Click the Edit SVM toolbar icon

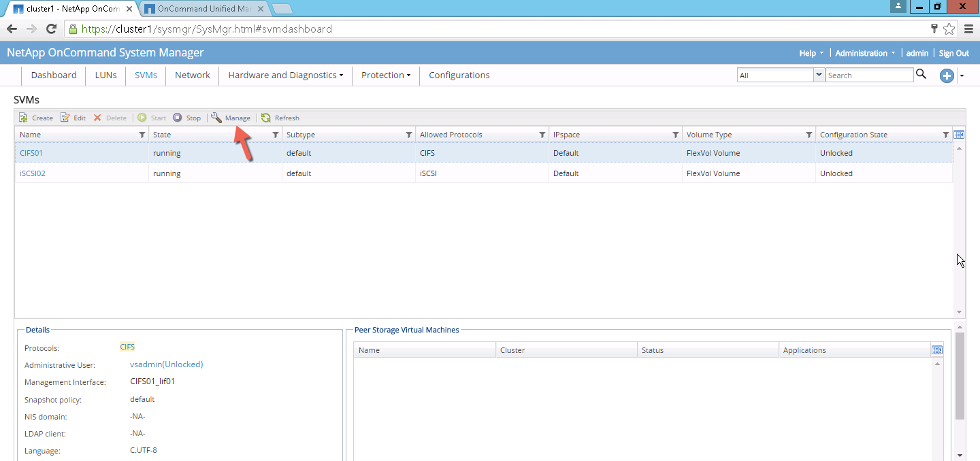click(65, 118)
